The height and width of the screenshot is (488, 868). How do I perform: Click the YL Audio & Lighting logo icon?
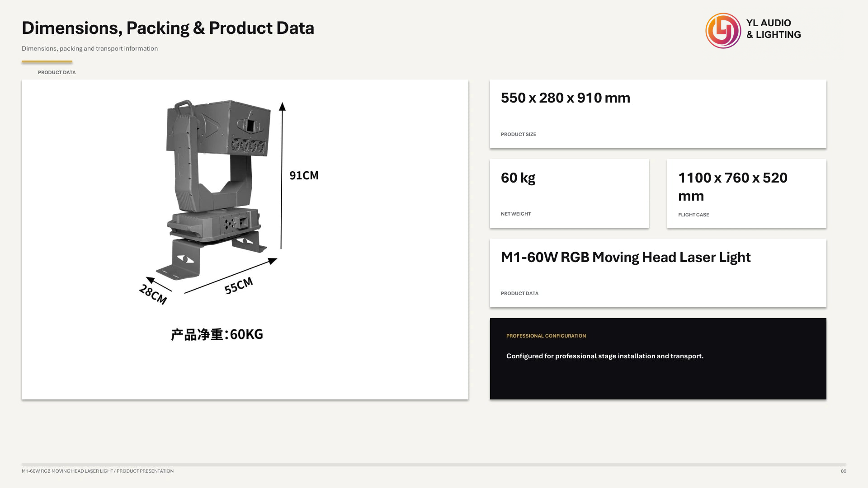click(x=723, y=31)
